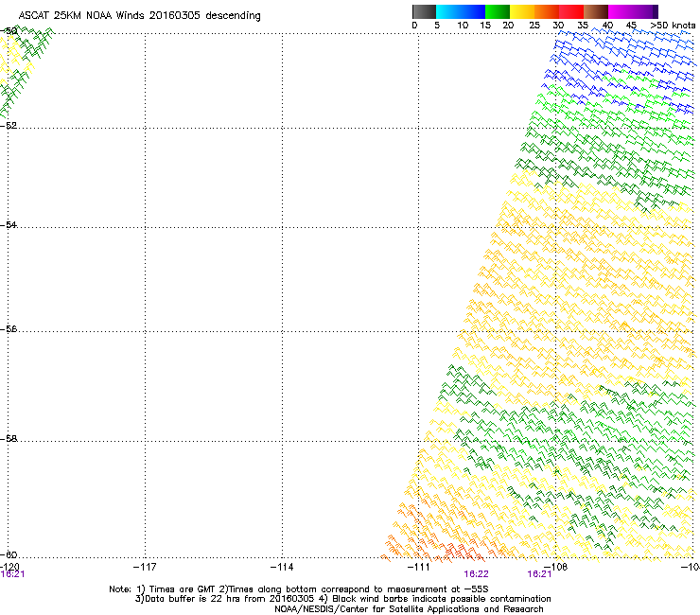Click the title text 'ASCAT 25KM NOAA Winds 20160305 descending'

coord(140,16)
